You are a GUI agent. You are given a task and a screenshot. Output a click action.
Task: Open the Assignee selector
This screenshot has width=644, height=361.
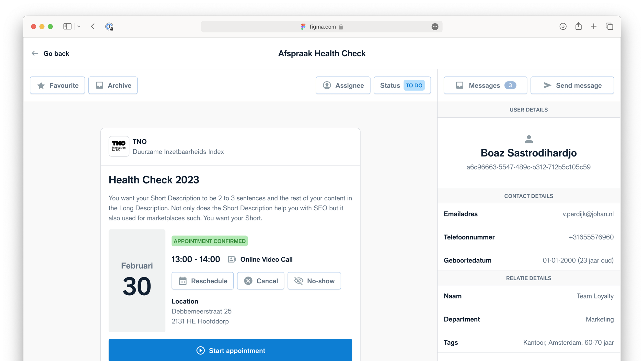343,85
